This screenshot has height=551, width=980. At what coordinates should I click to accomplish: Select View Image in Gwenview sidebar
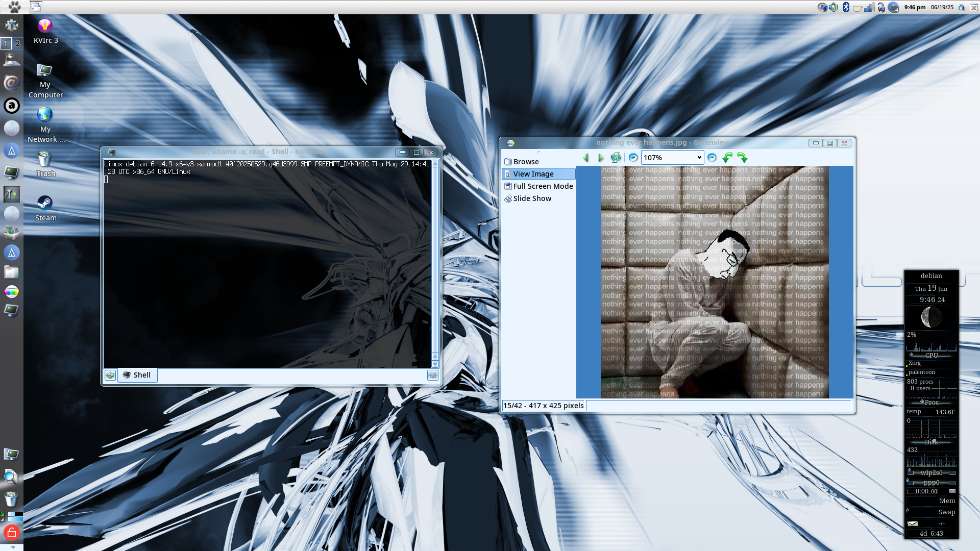coord(538,174)
